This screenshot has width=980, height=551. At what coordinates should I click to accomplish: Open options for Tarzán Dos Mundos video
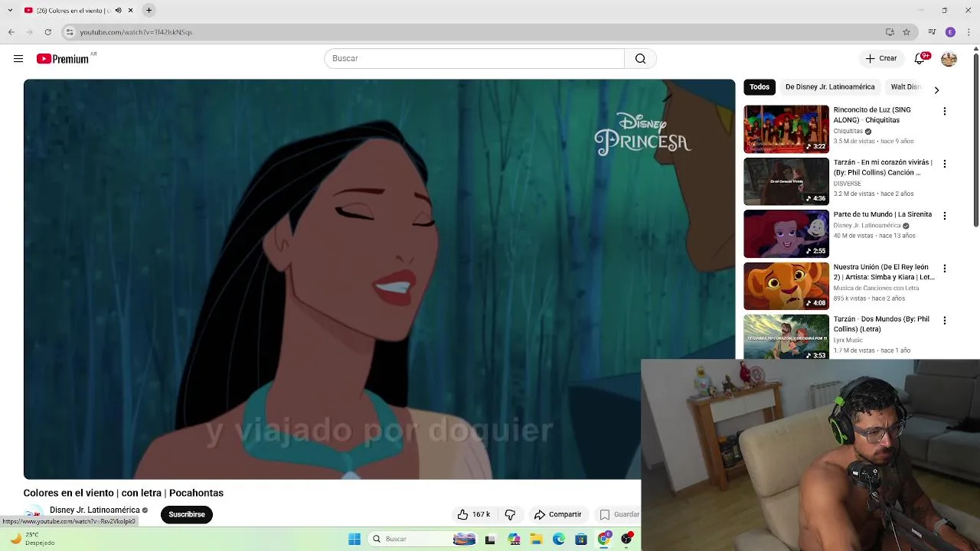(x=945, y=321)
